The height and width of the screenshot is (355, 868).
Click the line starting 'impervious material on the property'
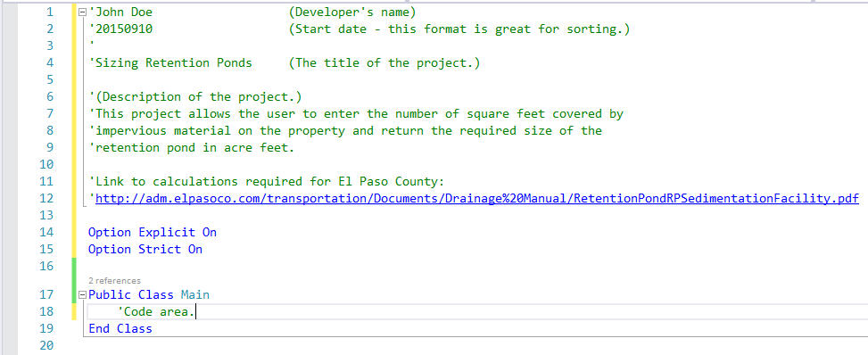click(345, 131)
